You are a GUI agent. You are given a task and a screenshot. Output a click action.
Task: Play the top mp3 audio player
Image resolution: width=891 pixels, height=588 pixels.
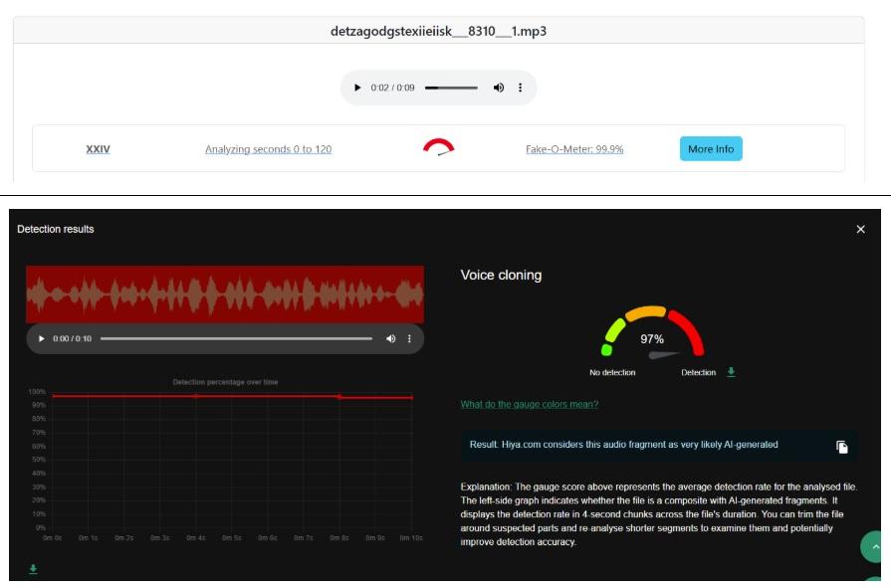357,88
